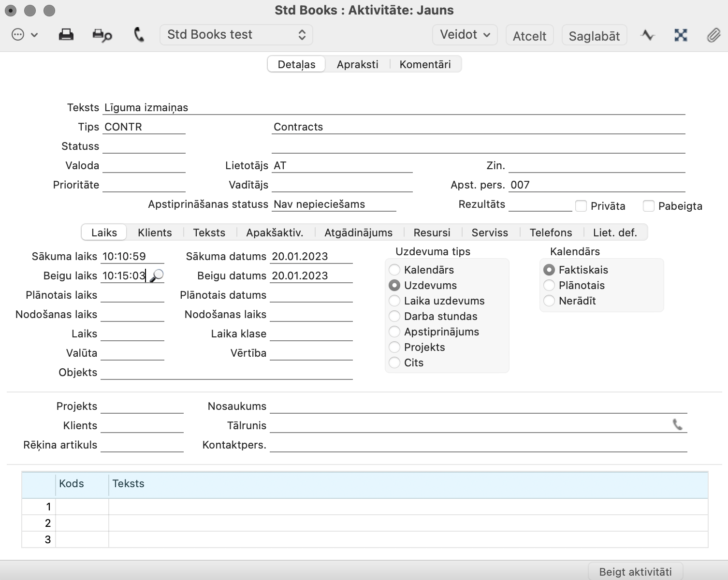Viewport: 728px width, 580px height.
Task: Click the Kods column header
Action: (x=82, y=484)
